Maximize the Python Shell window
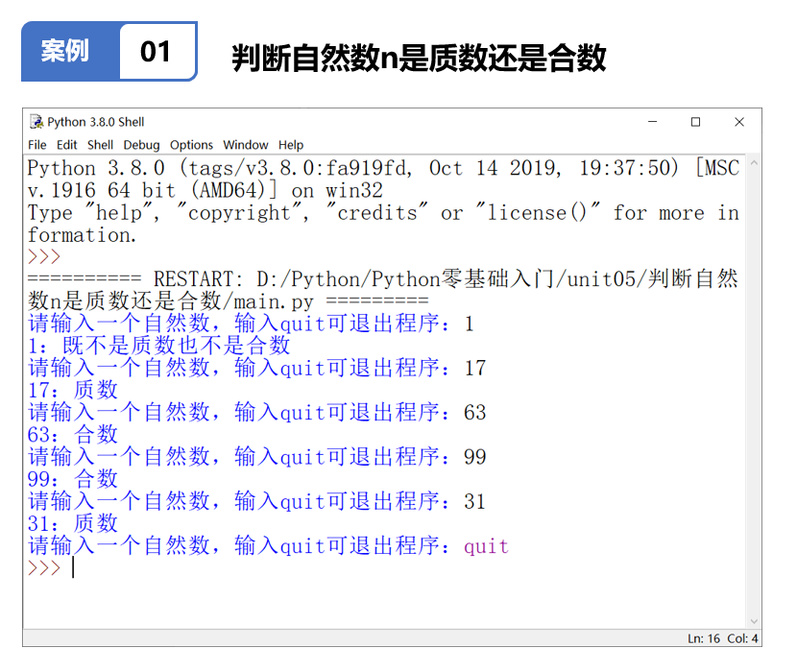Viewport: 797px width, 672px height. pyautogui.click(x=696, y=122)
